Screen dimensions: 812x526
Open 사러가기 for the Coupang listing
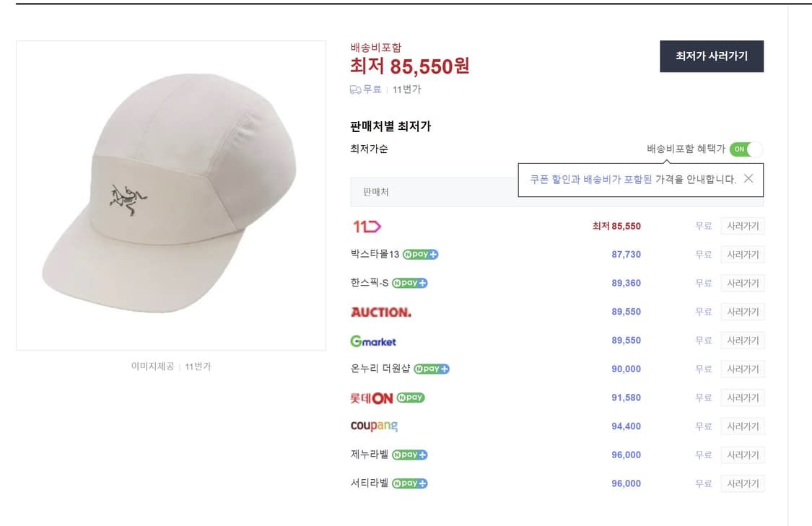coord(742,426)
